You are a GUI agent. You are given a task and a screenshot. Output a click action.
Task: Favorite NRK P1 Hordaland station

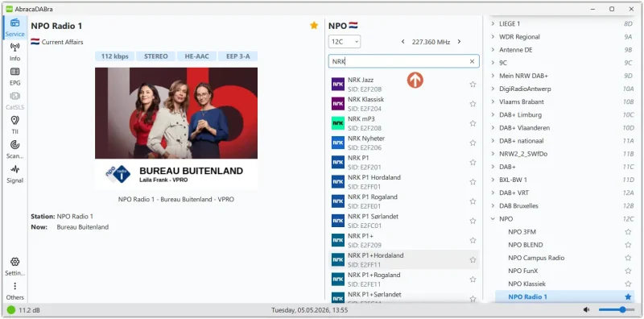click(473, 182)
